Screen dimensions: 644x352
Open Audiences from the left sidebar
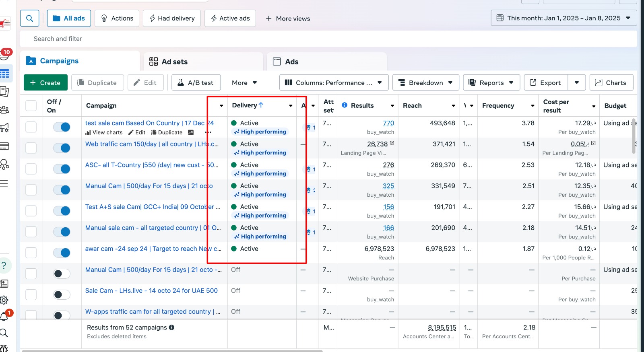point(5,110)
